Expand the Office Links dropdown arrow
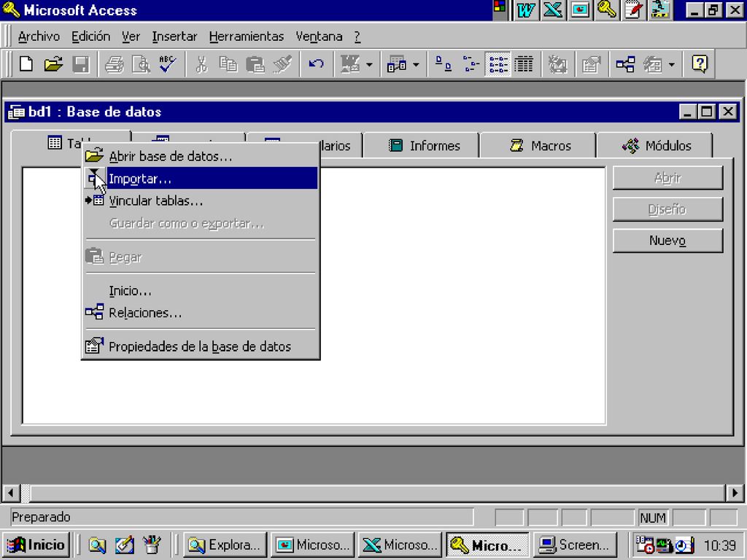 [369, 64]
